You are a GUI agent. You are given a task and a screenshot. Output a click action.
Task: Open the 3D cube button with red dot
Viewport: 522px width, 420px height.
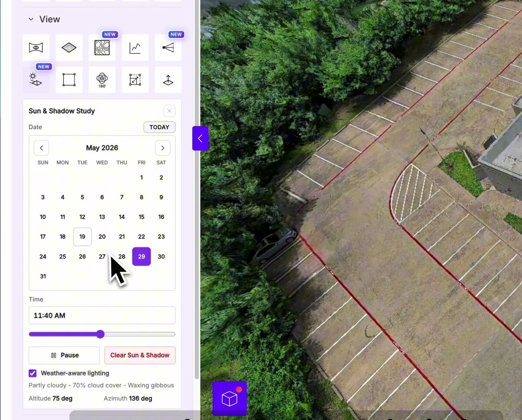(230, 398)
